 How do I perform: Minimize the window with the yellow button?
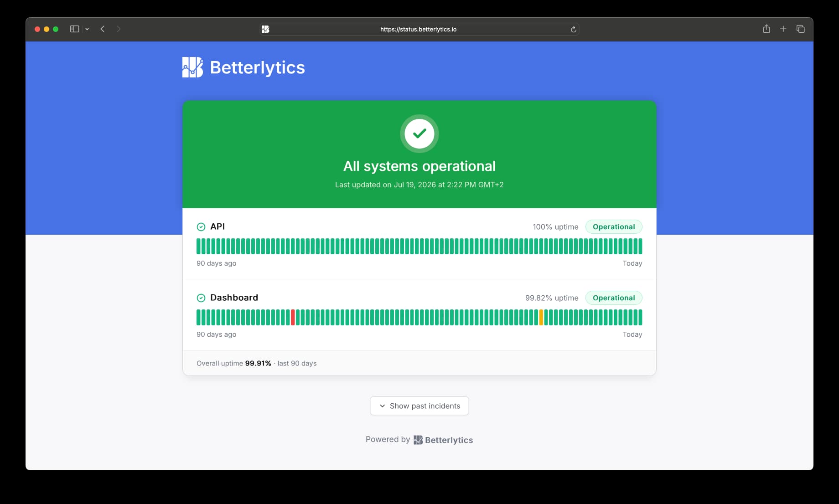pyautogui.click(x=47, y=29)
